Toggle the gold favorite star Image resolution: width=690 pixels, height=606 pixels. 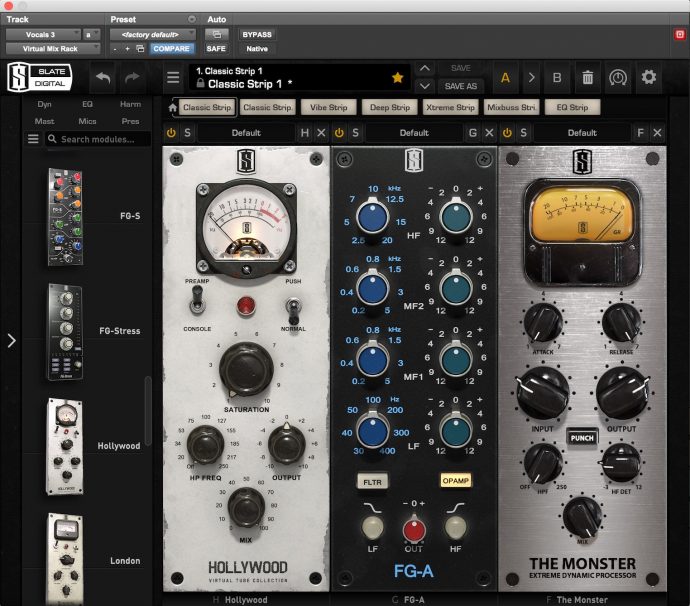(x=397, y=78)
